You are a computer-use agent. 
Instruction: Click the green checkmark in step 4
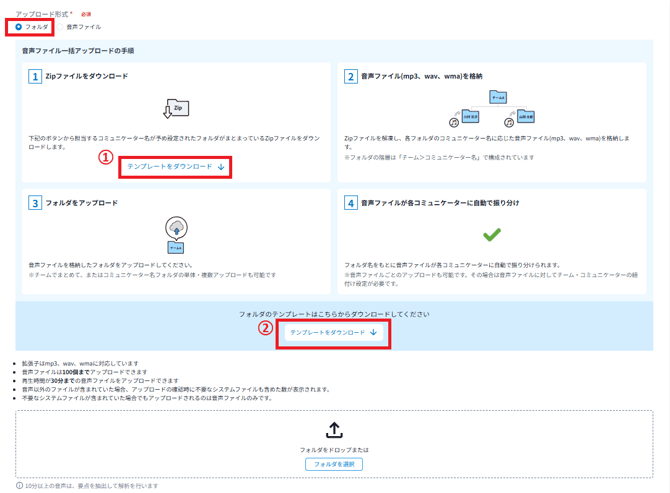(492, 235)
